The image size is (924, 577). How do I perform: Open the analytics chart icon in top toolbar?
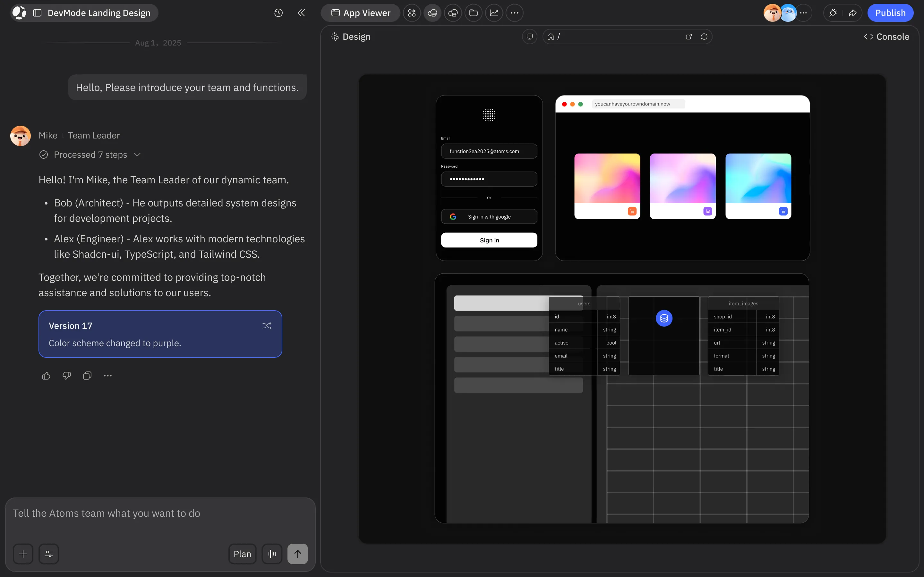click(x=494, y=13)
